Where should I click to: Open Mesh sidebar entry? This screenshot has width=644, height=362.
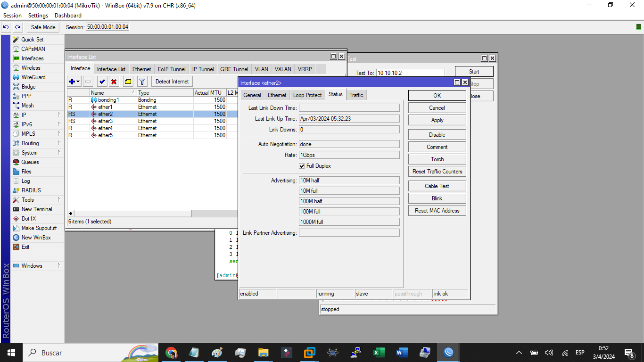pyautogui.click(x=27, y=106)
